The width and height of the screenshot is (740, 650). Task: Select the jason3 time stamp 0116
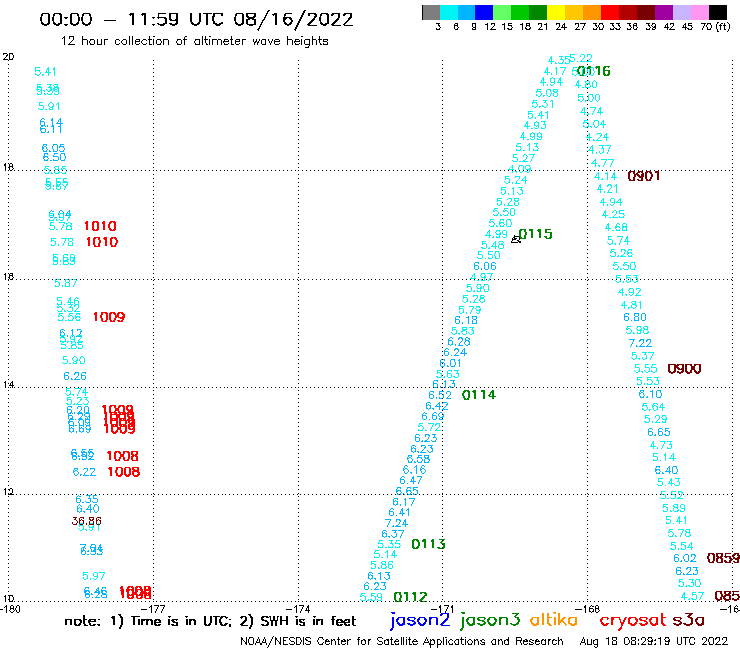tap(594, 71)
